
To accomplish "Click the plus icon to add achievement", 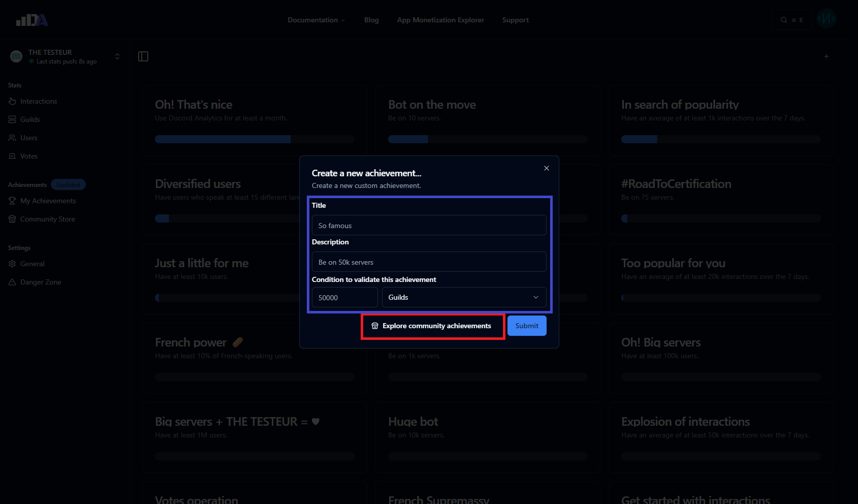I will coord(827,56).
